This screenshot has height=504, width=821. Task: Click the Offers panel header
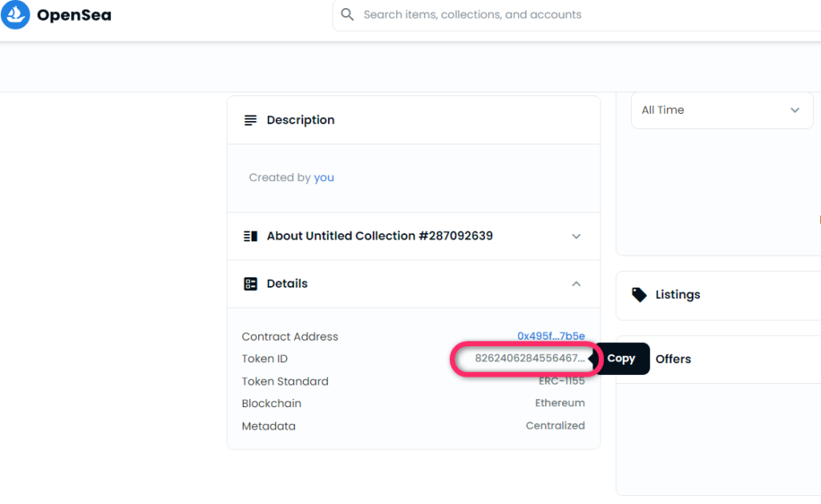pyautogui.click(x=673, y=359)
